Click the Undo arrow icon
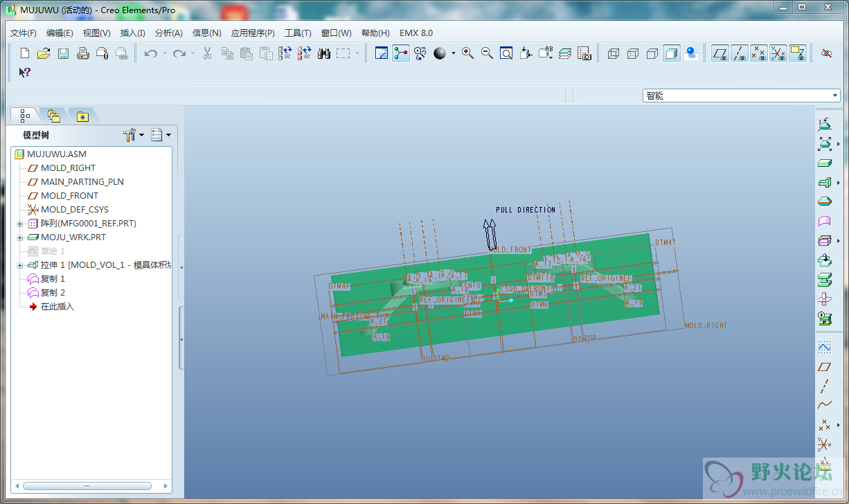 tap(151, 53)
